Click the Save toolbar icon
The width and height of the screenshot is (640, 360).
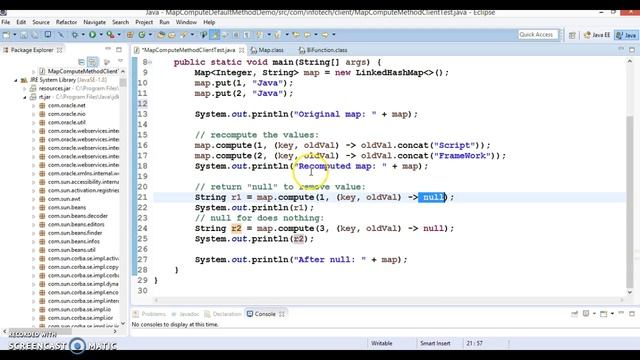[24, 35]
